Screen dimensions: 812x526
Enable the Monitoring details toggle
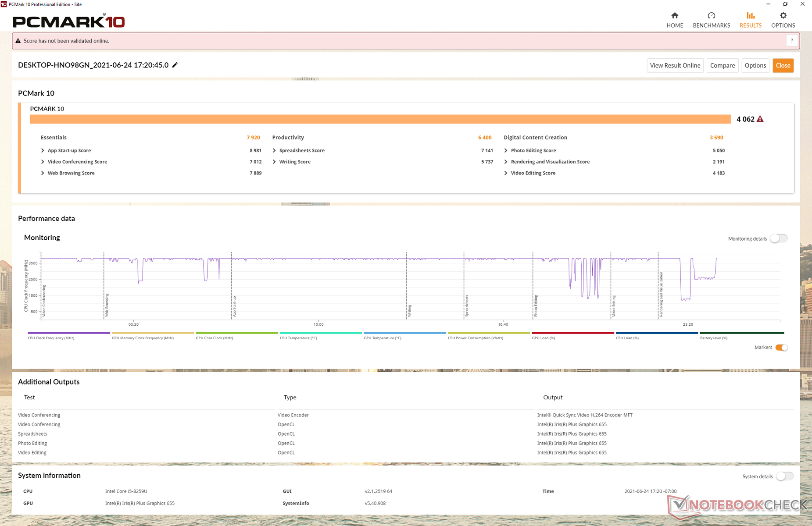click(x=779, y=238)
